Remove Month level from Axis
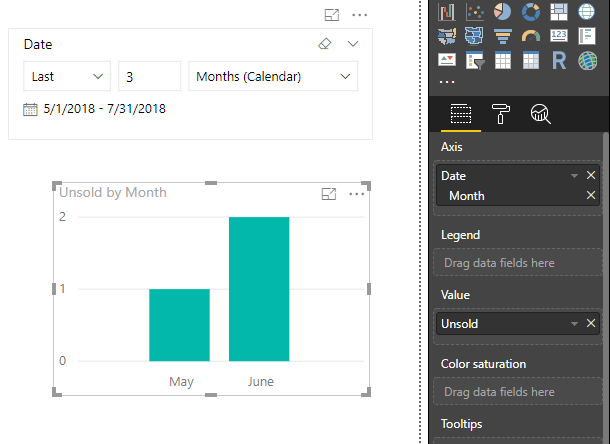The height and width of the screenshot is (444, 610). [591, 195]
